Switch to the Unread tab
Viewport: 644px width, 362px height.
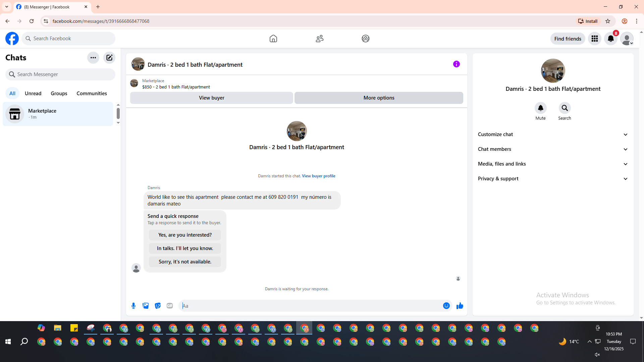tap(33, 94)
